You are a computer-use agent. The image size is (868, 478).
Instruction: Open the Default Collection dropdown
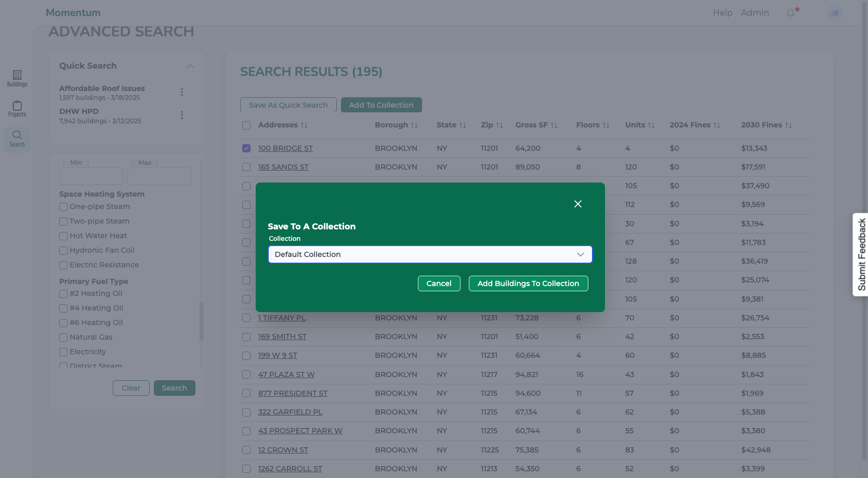click(x=430, y=254)
